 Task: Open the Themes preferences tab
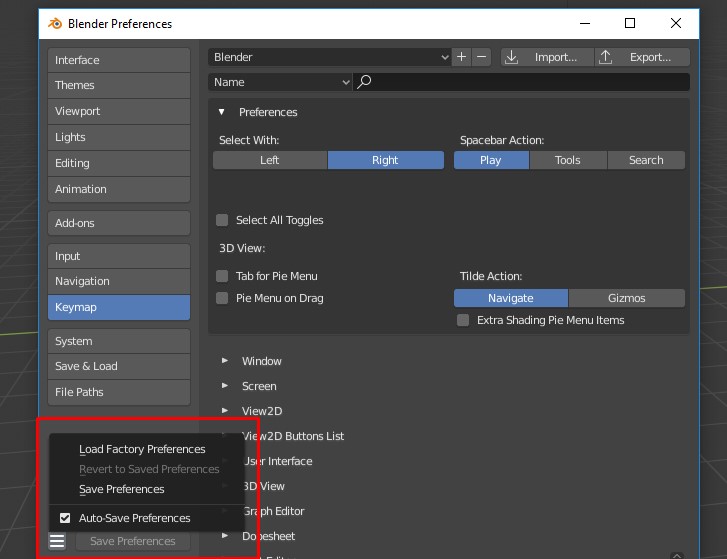point(119,85)
